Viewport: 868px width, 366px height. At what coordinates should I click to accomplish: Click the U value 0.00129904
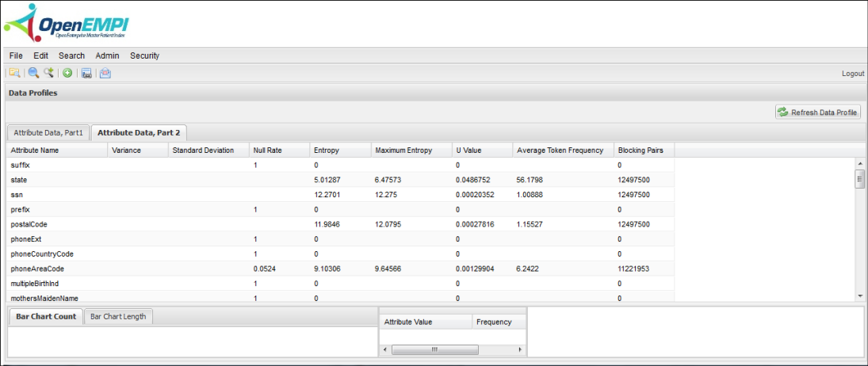[474, 269]
